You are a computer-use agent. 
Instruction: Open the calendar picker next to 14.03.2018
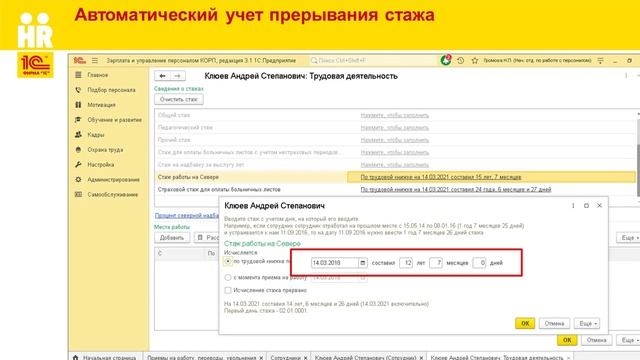point(362,263)
